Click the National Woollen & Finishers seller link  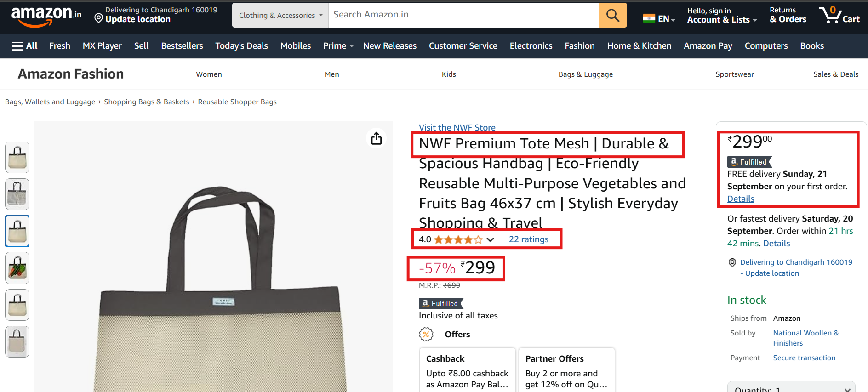pyautogui.click(x=805, y=338)
